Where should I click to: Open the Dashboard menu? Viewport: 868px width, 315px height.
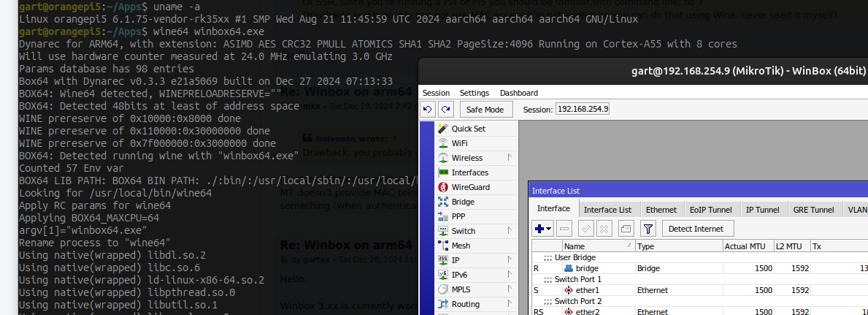(519, 93)
